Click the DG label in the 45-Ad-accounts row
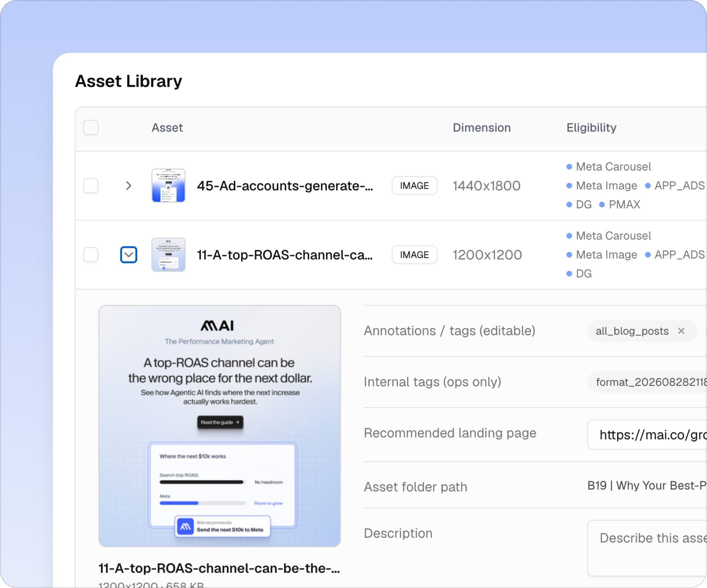The image size is (707, 588). click(x=584, y=204)
